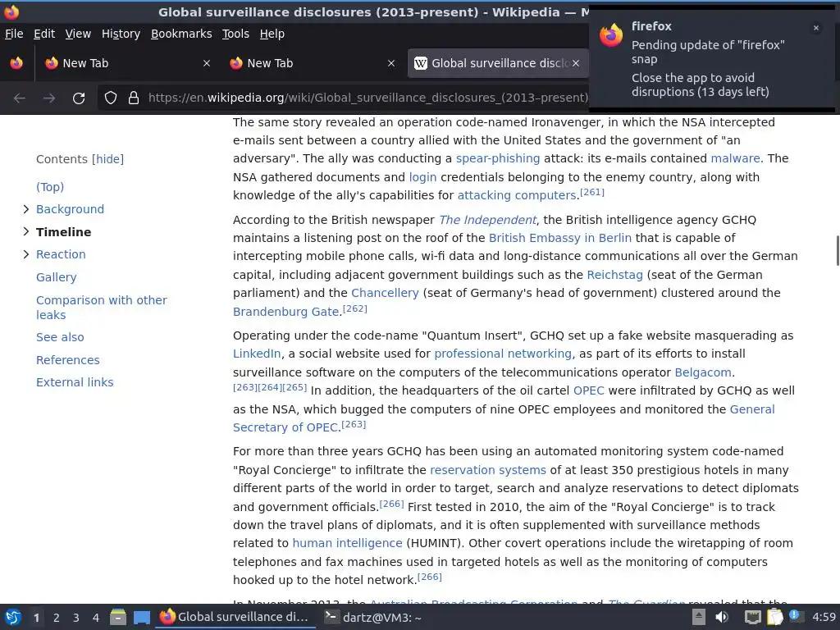This screenshot has width=840, height=630.
Task: Open the tracking protection shield icon
Action: [111, 98]
